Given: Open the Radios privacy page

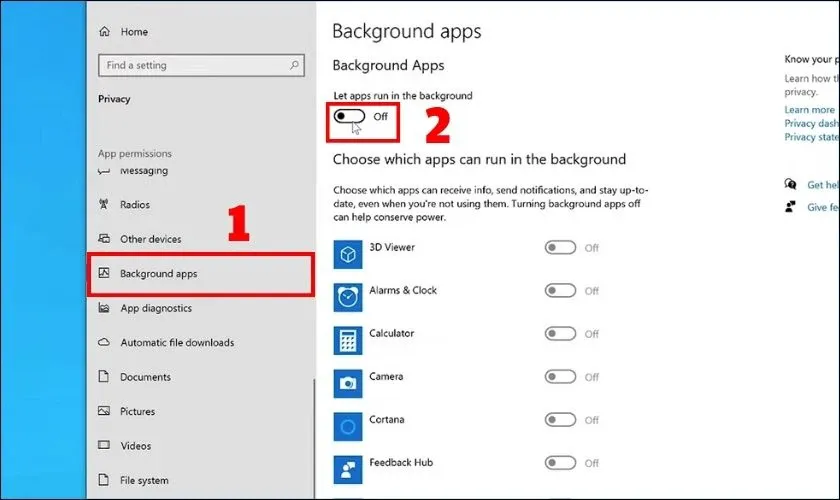Looking at the screenshot, I should [x=134, y=205].
